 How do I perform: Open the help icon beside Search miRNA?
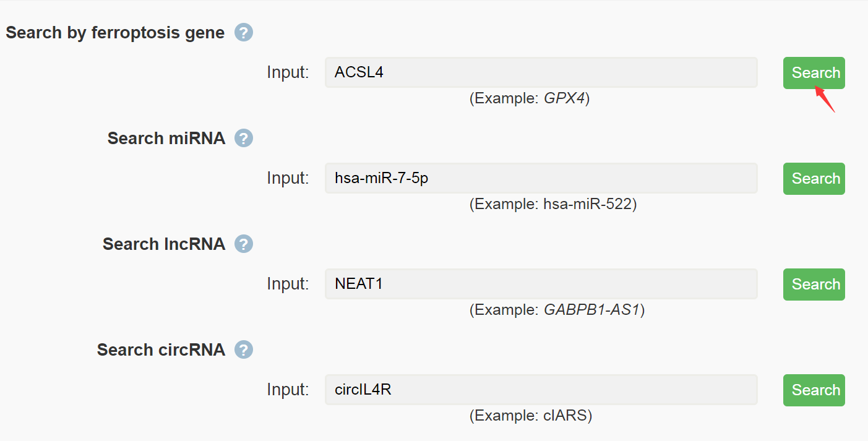tap(244, 138)
